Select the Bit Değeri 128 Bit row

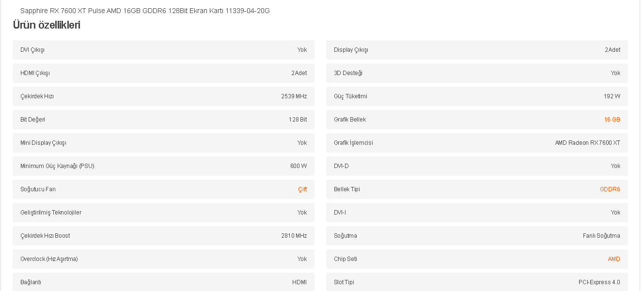tap(163, 120)
